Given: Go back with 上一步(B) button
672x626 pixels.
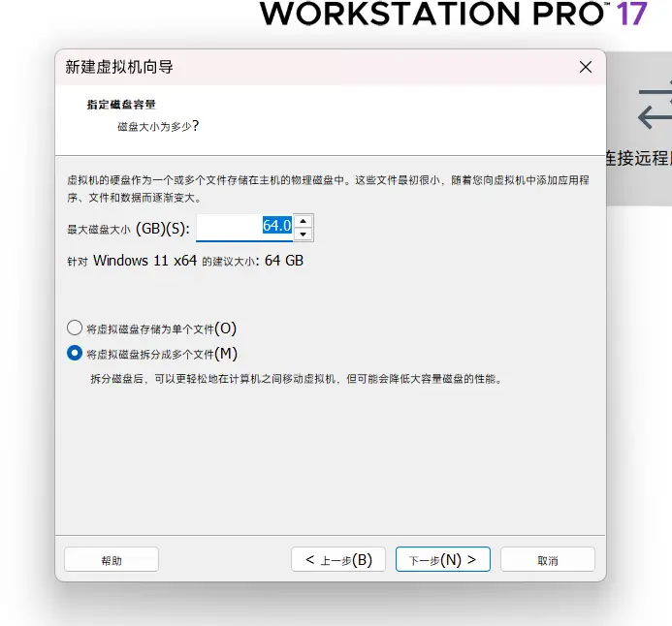Looking at the screenshot, I should [338, 559].
